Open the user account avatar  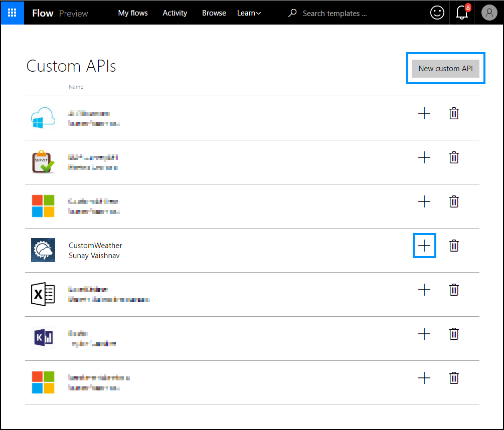coord(489,13)
